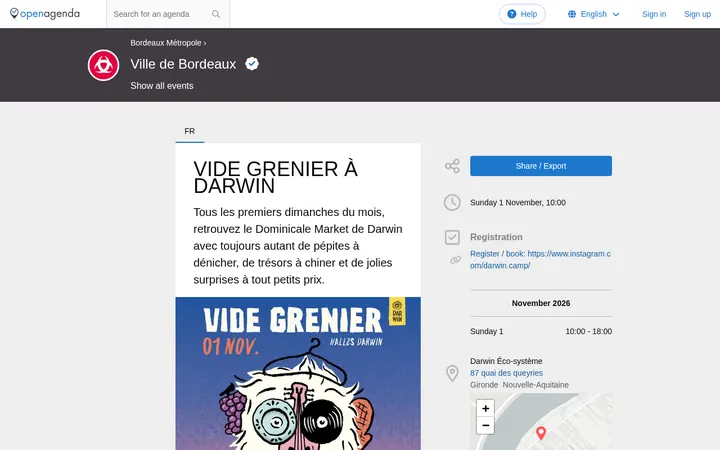The image size is (720, 450).
Task: Open the English language dropdown
Action: 594,14
